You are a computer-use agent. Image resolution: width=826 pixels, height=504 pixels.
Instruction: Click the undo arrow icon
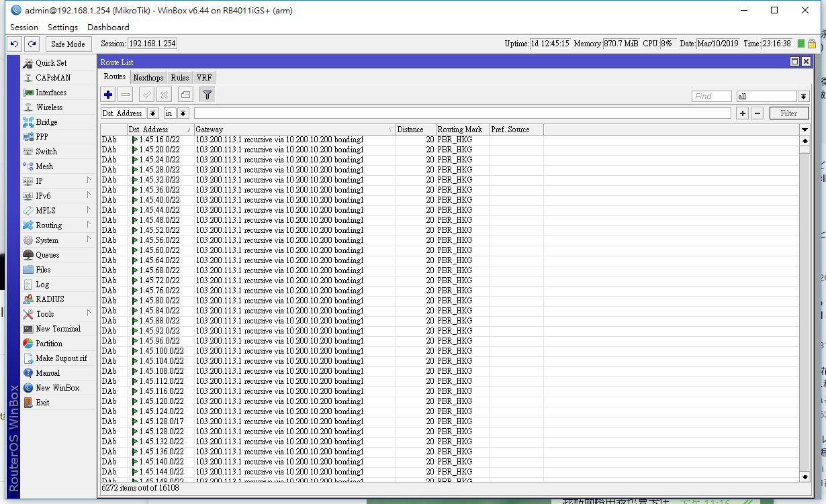pos(14,44)
